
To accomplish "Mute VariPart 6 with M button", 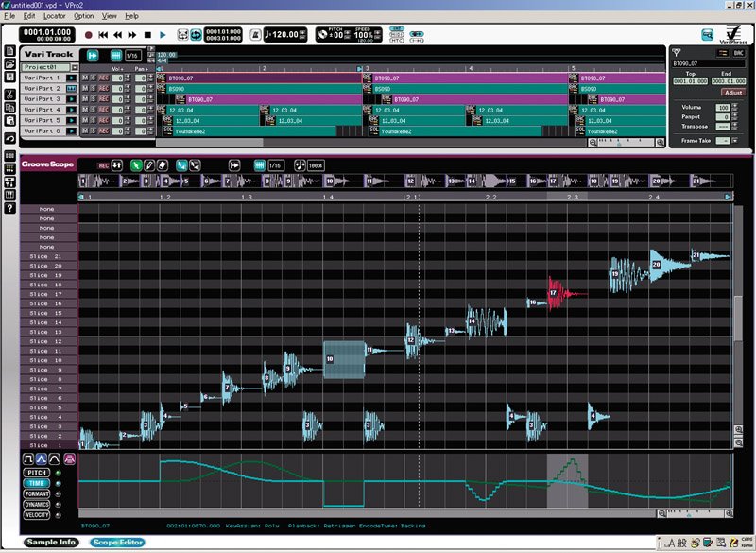I will [x=85, y=130].
